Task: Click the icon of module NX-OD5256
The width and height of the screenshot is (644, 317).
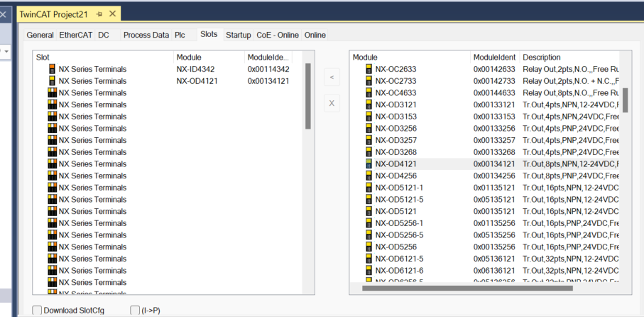Action: [369, 247]
